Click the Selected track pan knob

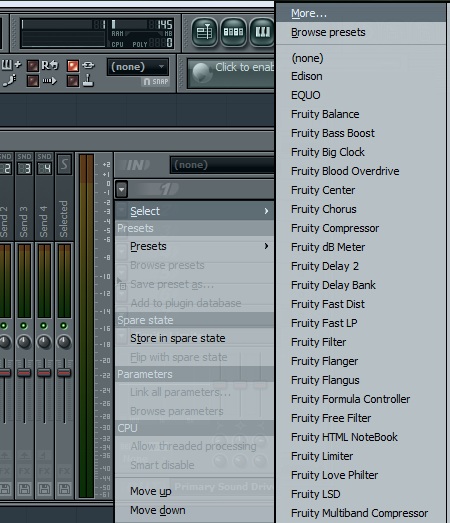pos(64,342)
